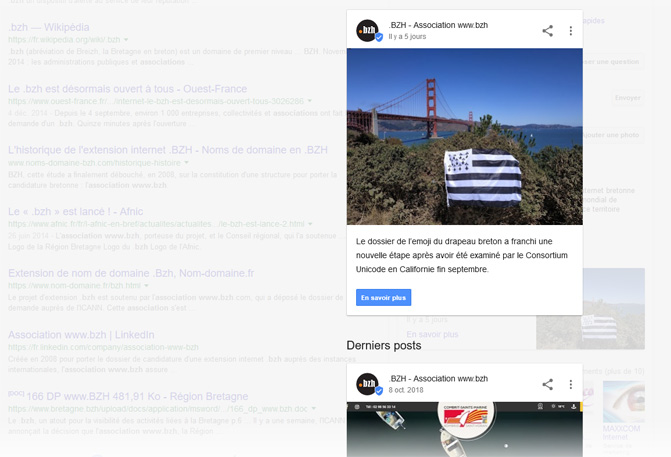Click the 'Il y a 5 jours' timestamp in the post header

[407, 37]
